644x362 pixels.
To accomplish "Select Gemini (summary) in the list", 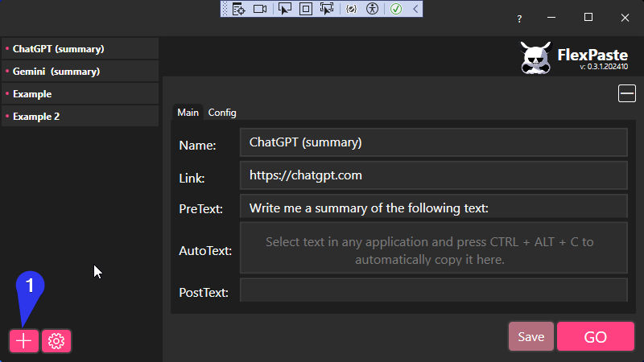I will pos(80,72).
